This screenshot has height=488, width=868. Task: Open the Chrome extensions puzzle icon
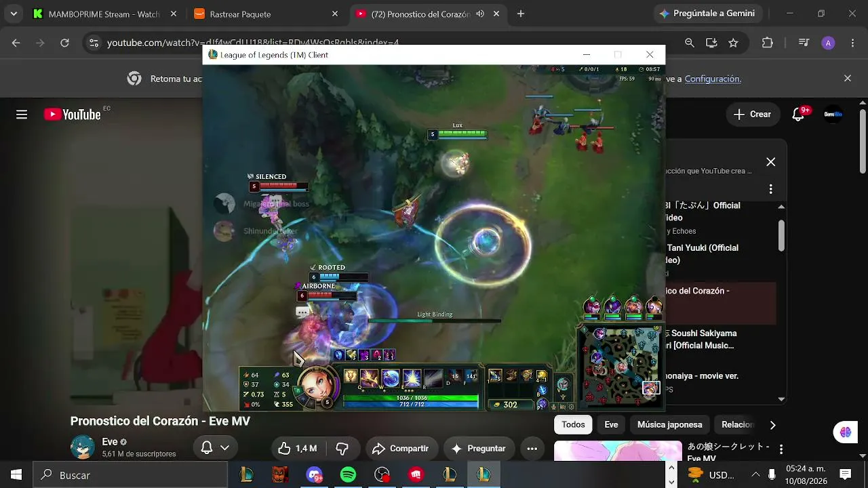pyautogui.click(x=768, y=43)
